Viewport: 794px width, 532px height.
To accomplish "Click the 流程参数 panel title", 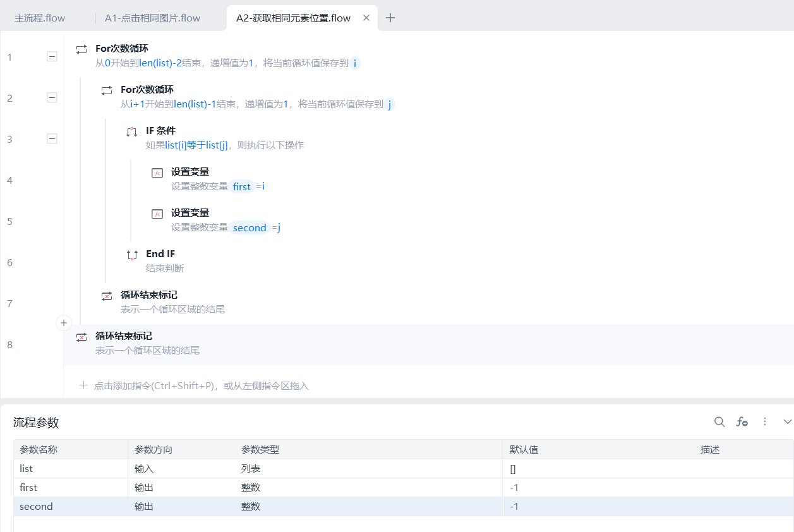I will pos(36,423).
